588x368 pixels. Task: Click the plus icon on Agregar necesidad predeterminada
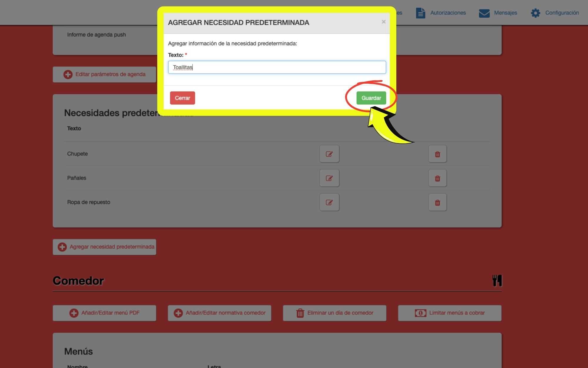click(x=62, y=247)
